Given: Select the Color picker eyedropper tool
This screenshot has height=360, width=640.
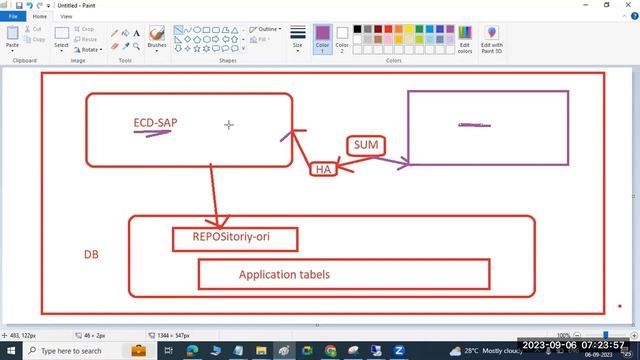Looking at the screenshot, I should click(x=125, y=46).
